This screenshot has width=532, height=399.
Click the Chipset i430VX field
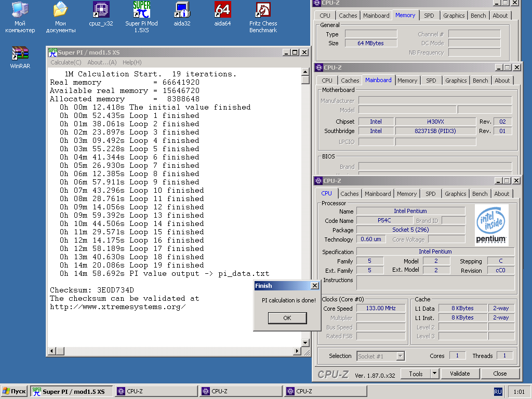(435, 122)
